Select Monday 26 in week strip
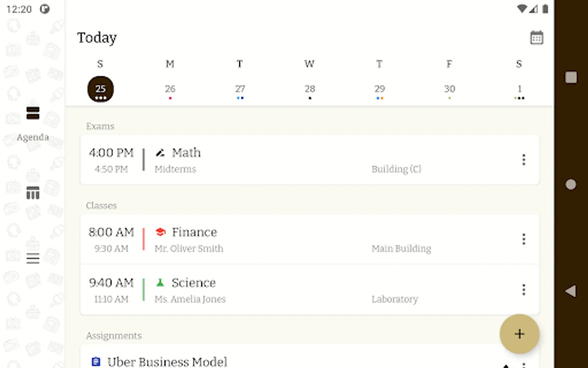The image size is (588, 368). point(170,89)
